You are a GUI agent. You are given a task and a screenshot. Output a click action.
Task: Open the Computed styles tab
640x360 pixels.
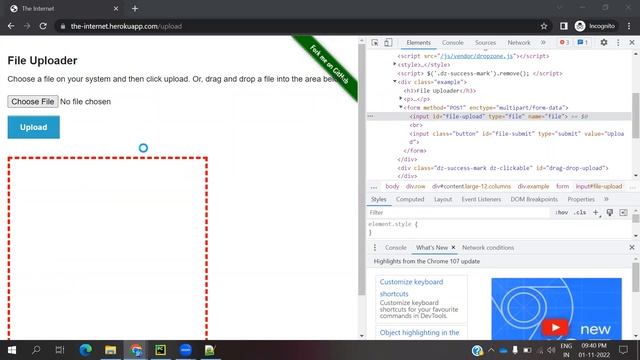tap(410, 199)
